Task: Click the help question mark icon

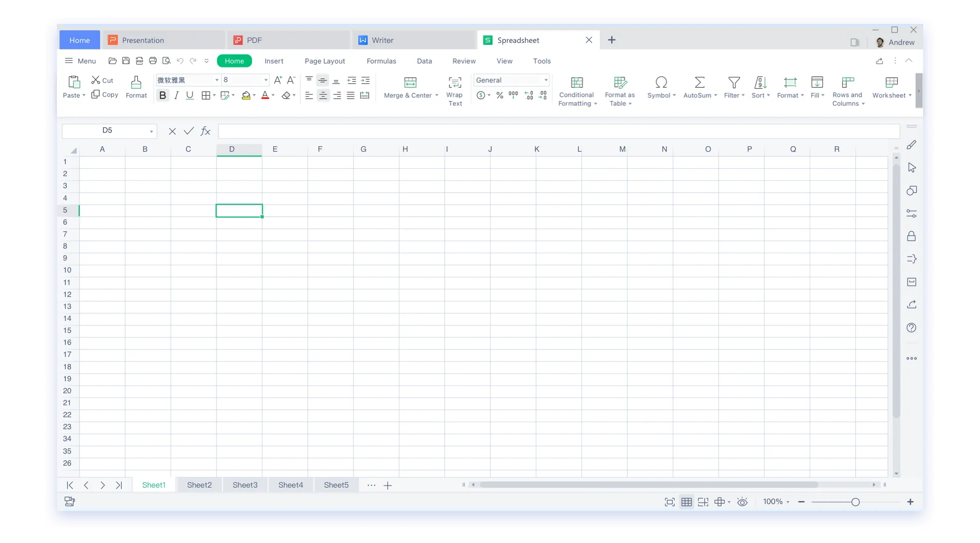Action: click(x=911, y=328)
